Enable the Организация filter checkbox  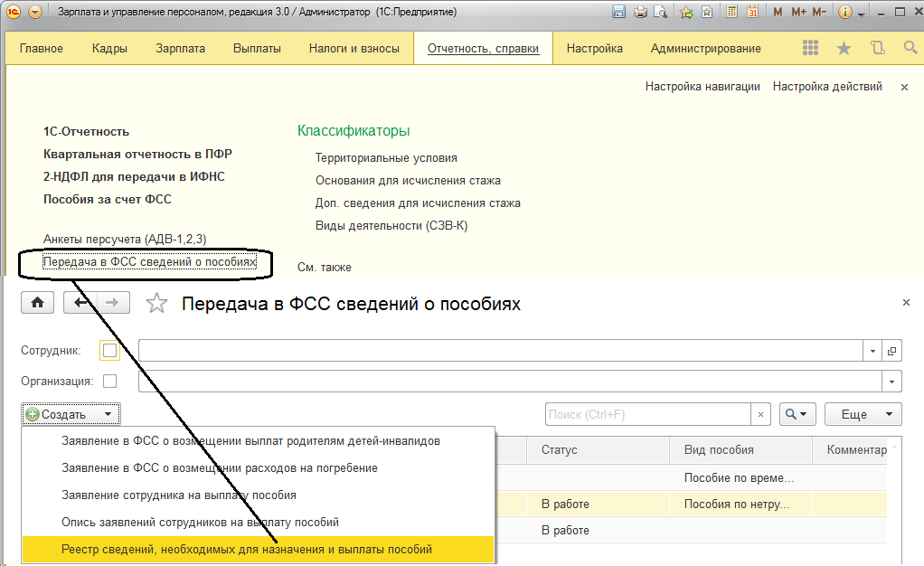point(109,382)
